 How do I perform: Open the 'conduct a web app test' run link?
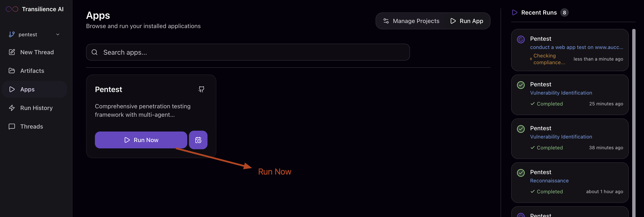[577, 47]
